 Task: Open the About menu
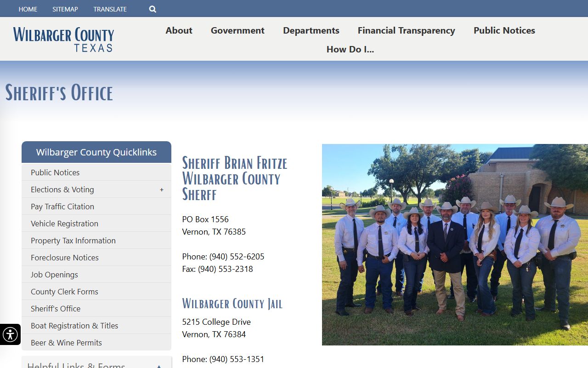pyautogui.click(x=179, y=30)
